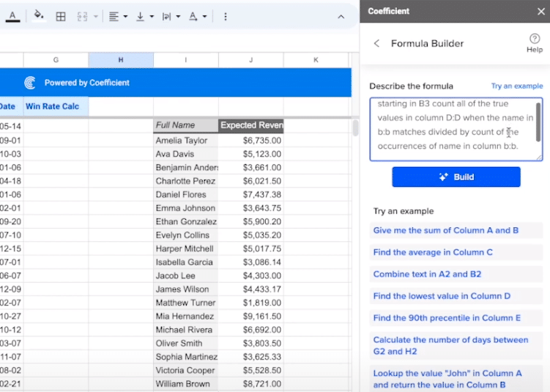Click the Build button
550x392 pixels.
click(x=456, y=177)
